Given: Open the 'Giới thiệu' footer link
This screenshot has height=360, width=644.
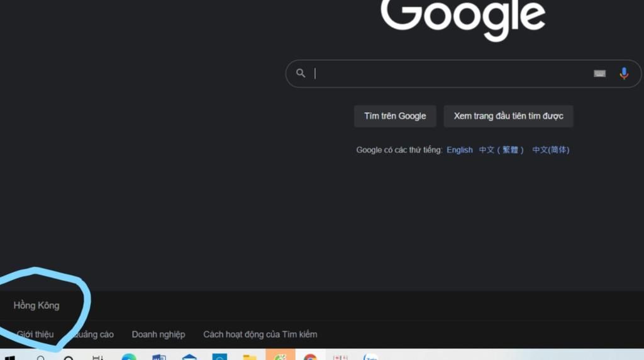Looking at the screenshot, I should pyautogui.click(x=35, y=334).
